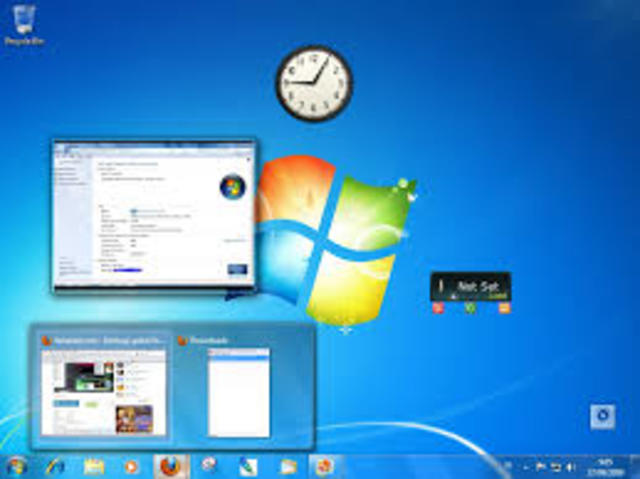Click the taskbar clock and date

coord(605,466)
